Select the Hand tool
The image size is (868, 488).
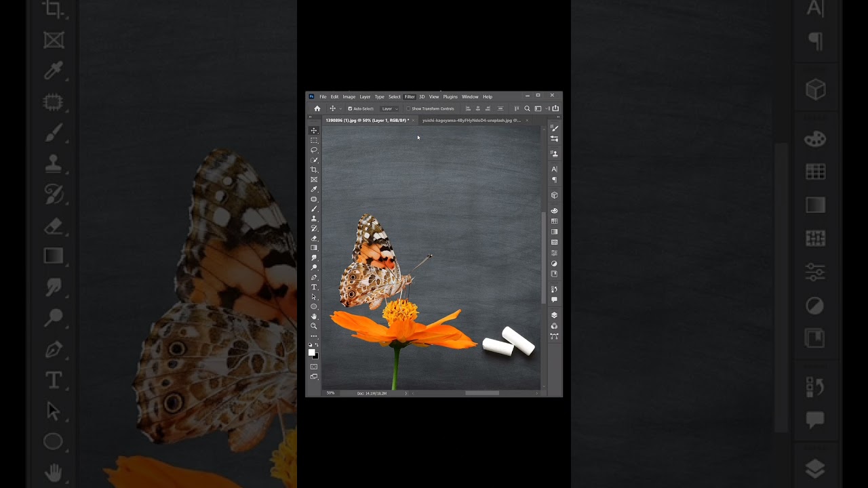coord(314,317)
